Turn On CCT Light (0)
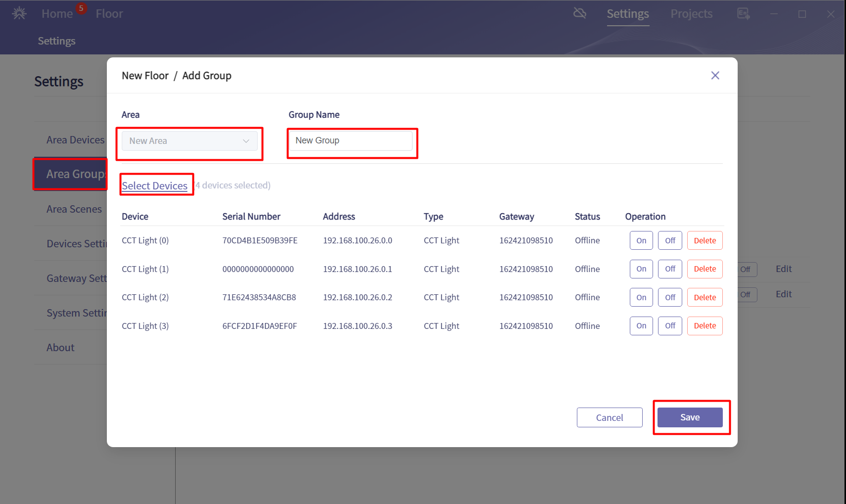The image size is (846, 504). (641, 241)
